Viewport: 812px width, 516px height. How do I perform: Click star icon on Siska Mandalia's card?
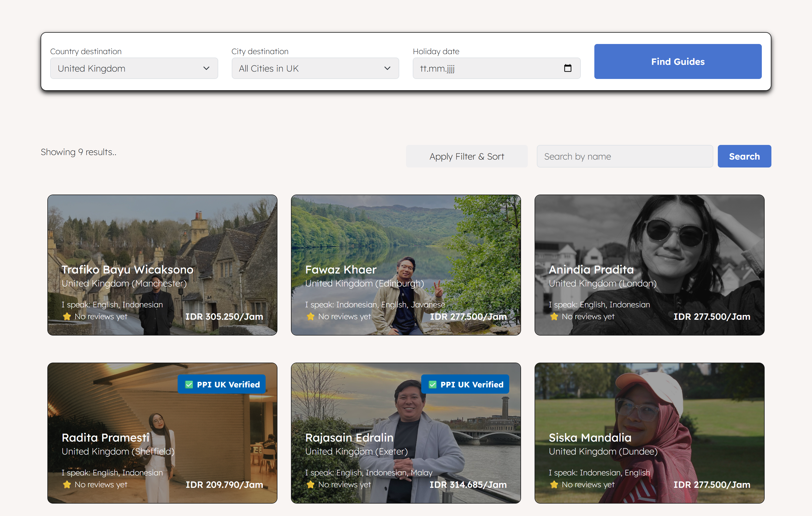[x=554, y=485]
